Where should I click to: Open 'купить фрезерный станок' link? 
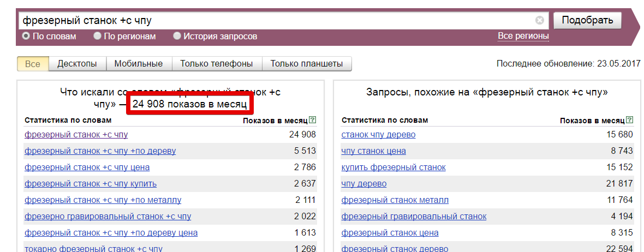click(x=393, y=167)
